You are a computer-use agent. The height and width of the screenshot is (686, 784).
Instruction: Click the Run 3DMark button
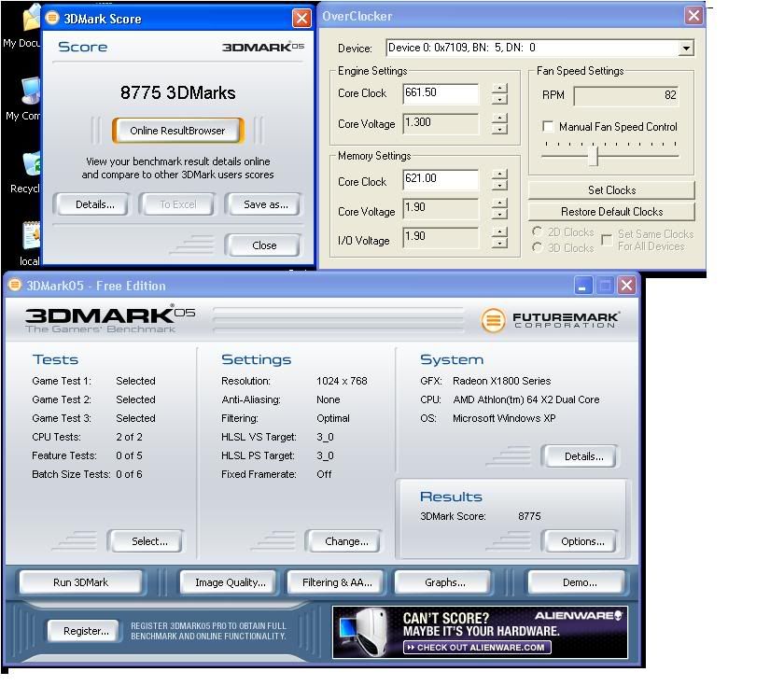tap(80, 582)
